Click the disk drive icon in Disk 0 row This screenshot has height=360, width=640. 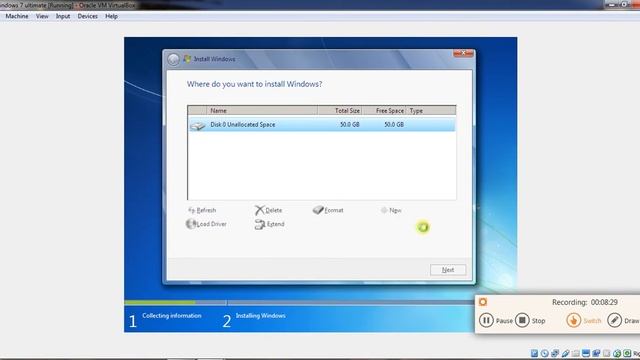coord(198,126)
